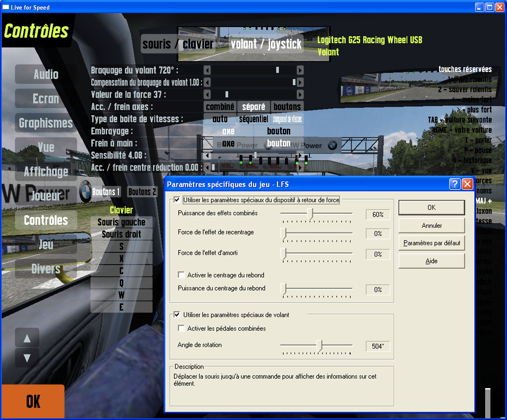Click the 60% combined effects value field
This screenshot has width=507, height=420.
(378, 214)
